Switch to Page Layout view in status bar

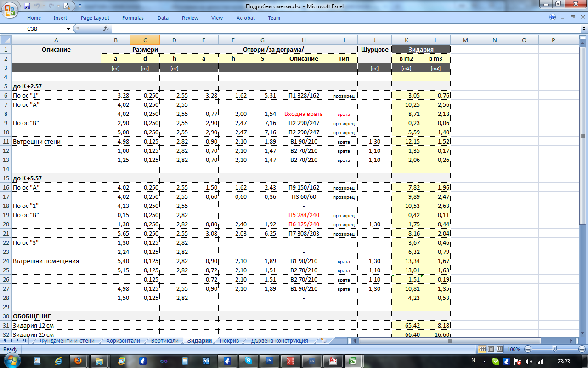pyautogui.click(x=490, y=349)
